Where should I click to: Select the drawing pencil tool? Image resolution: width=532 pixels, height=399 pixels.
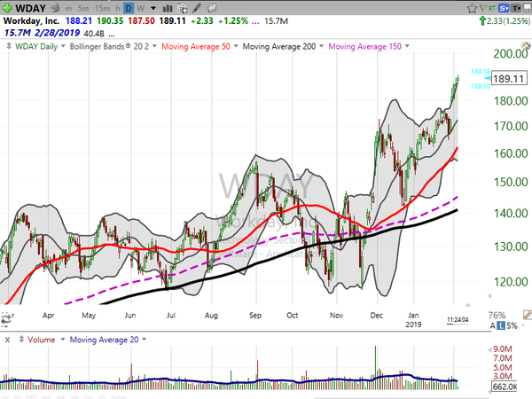pyautogui.click(x=197, y=8)
